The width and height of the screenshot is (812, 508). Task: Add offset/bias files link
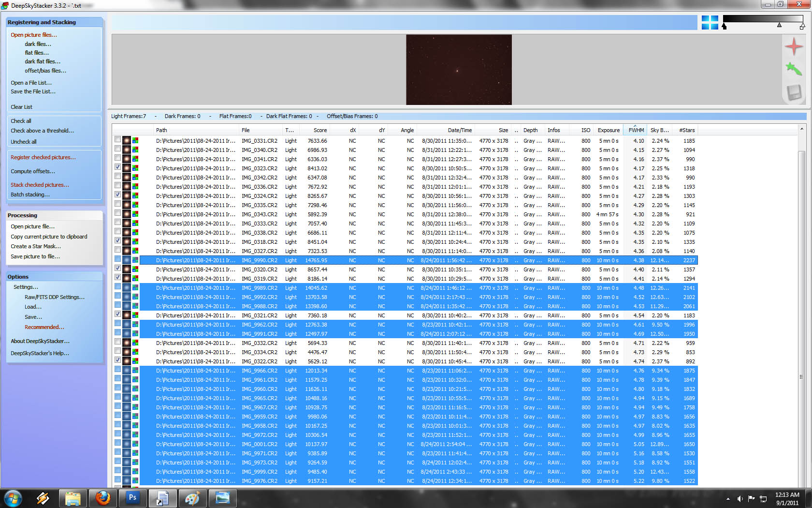(x=45, y=71)
